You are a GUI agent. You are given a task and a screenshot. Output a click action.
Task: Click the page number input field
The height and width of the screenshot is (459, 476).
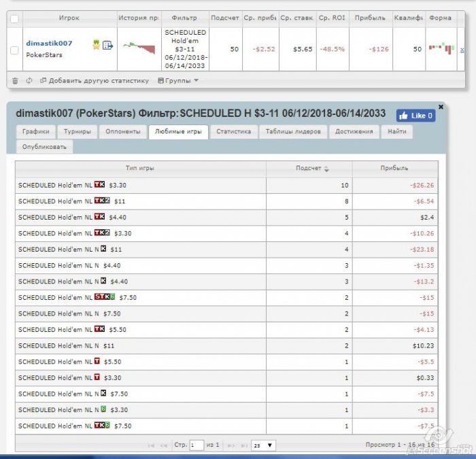point(197,445)
